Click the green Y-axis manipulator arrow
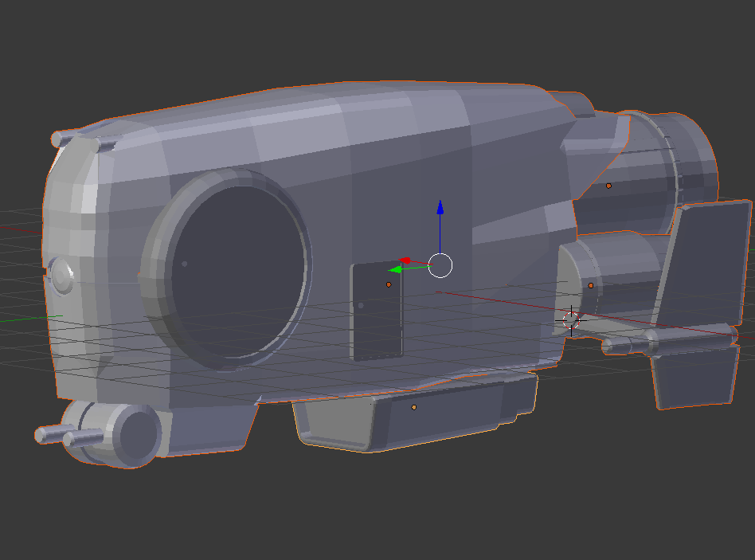This screenshot has height=560, width=755. pyautogui.click(x=395, y=270)
